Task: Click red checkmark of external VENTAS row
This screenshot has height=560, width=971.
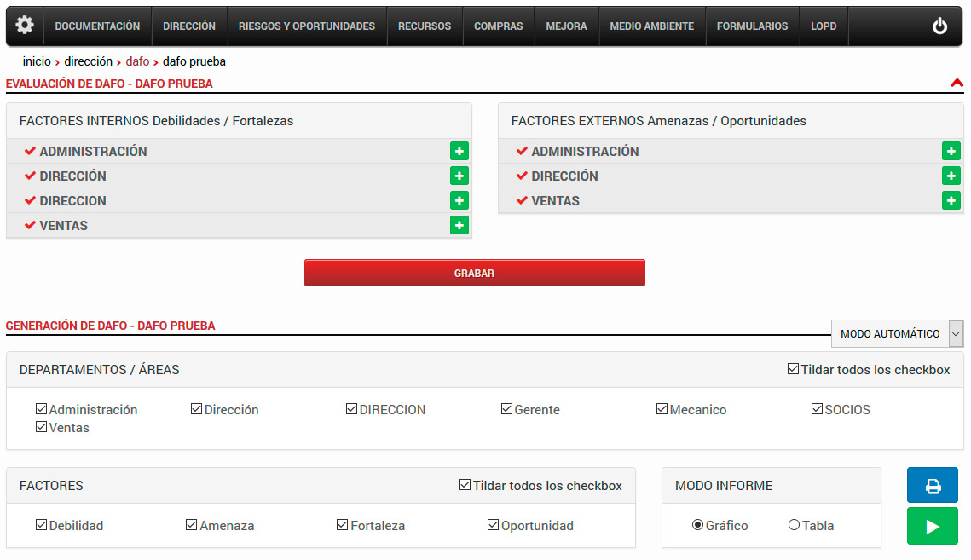Action: point(522,200)
